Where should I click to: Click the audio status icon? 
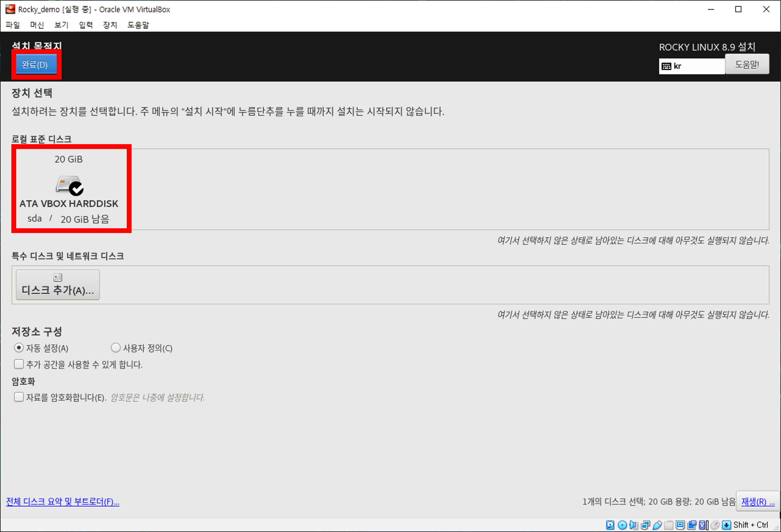click(633, 525)
